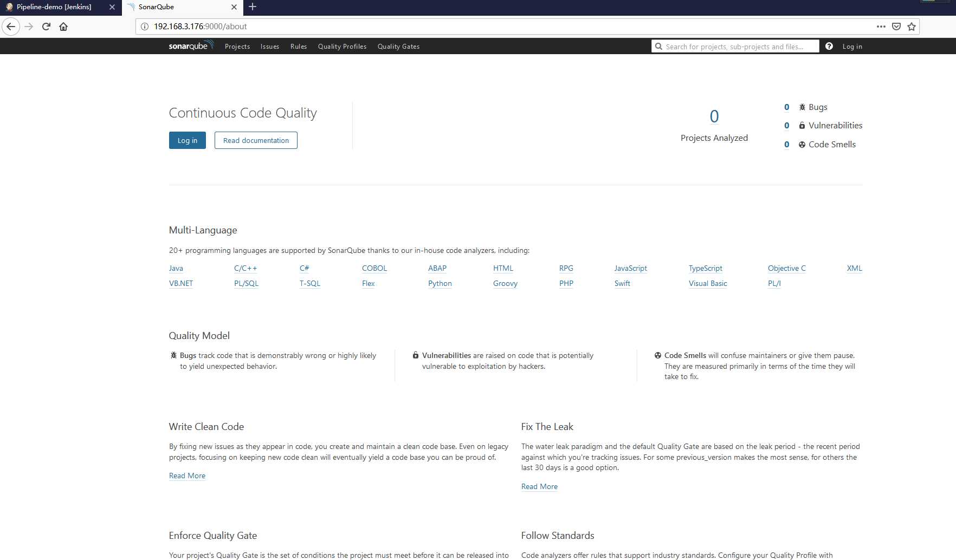This screenshot has width=956, height=560.
Task: Click the lock icon beside Vulnerabilities count
Action: (802, 125)
